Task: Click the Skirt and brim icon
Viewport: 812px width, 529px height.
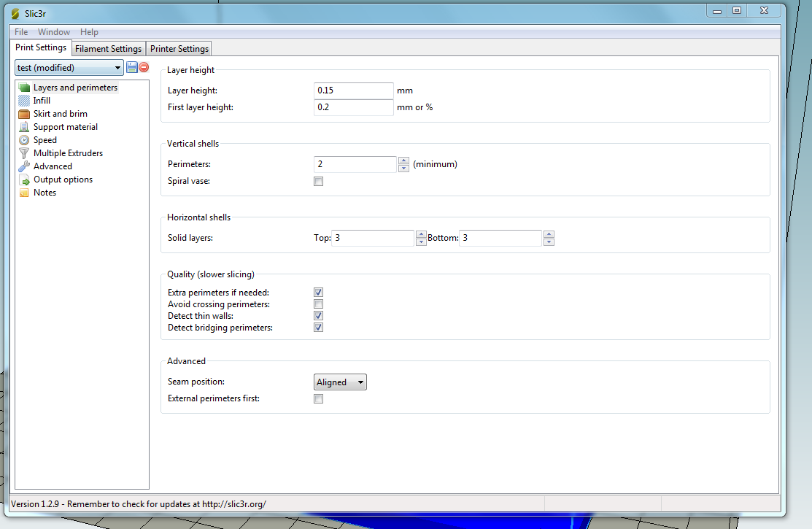Action: [x=24, y=114]
